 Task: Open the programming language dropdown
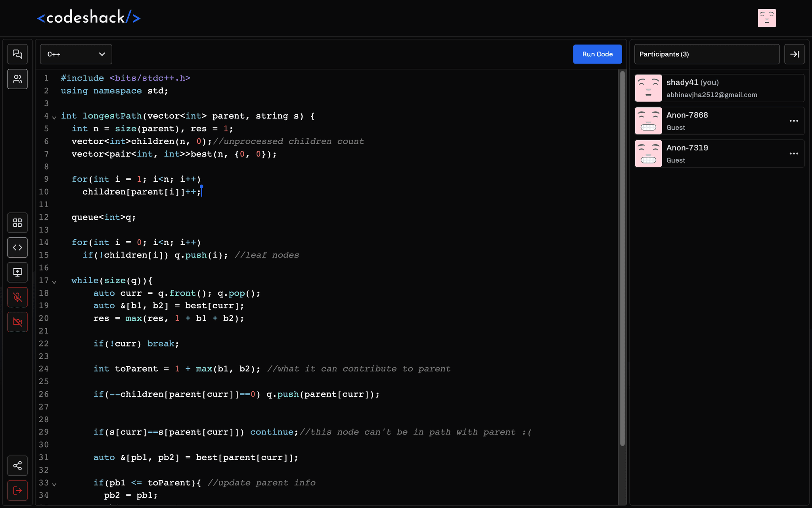pyautogui.click(x=75, y=54)
